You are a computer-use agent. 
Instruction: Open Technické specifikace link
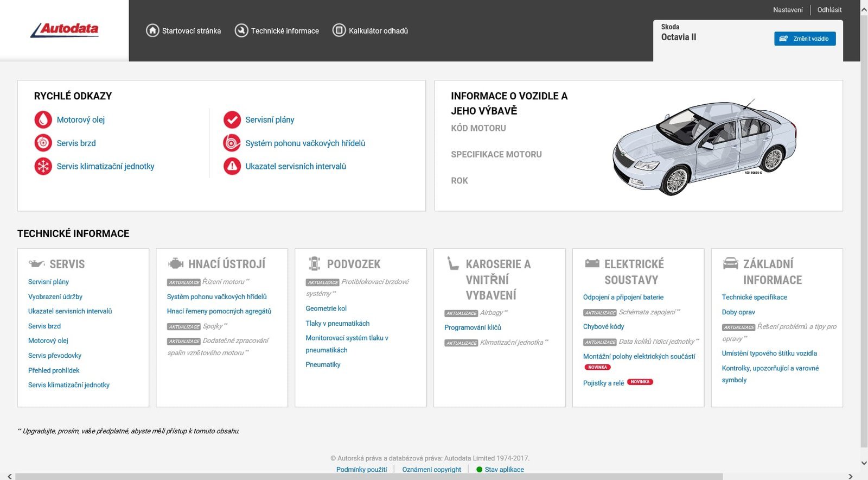(x=754, y=297)
